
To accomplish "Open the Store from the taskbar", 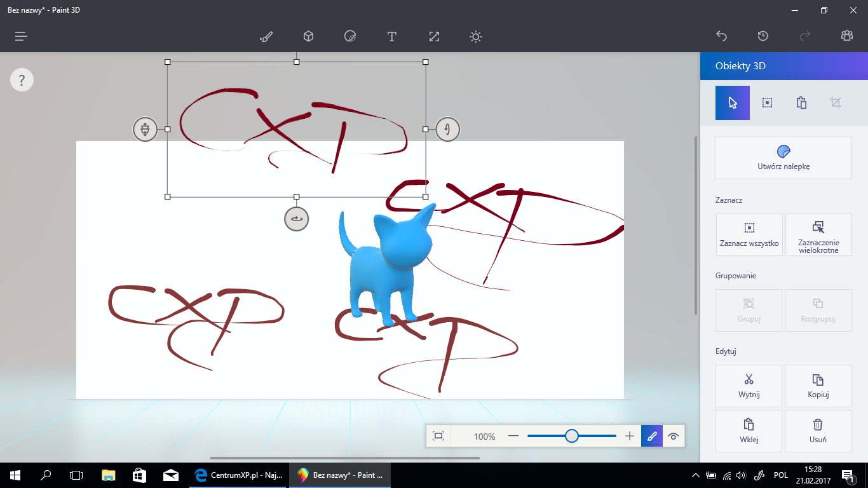I will (x=139, y=475).
